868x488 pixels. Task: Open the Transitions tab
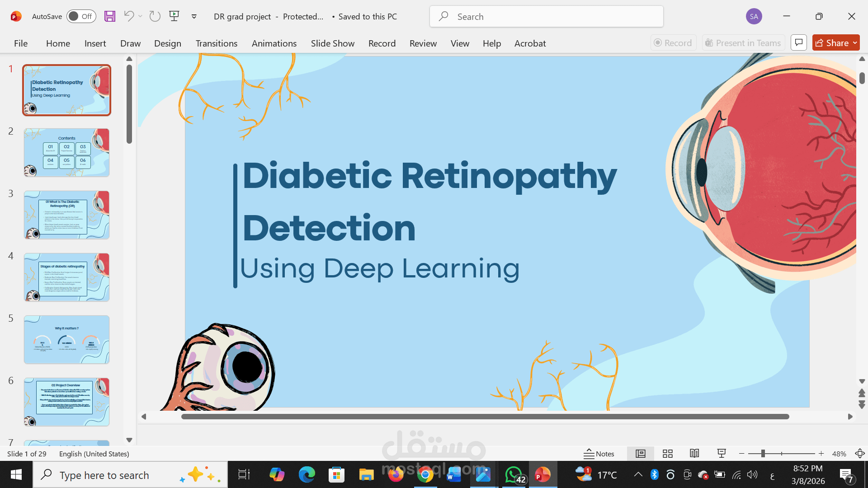pyautogui.click(x=216, y=43)
